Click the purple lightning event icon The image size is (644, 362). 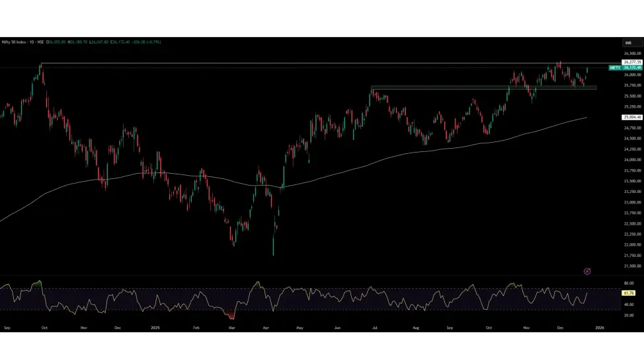coord(587,271)
